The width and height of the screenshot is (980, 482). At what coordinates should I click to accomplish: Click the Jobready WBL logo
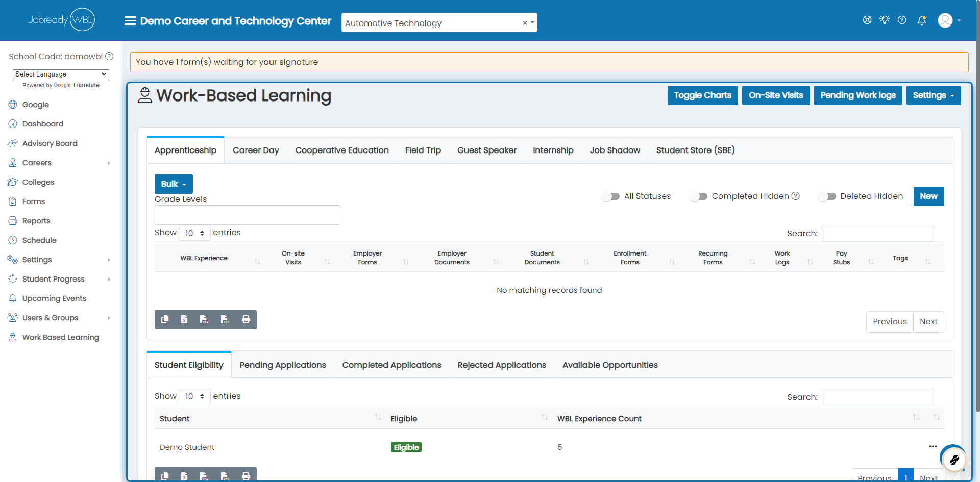tap(61, 20)
